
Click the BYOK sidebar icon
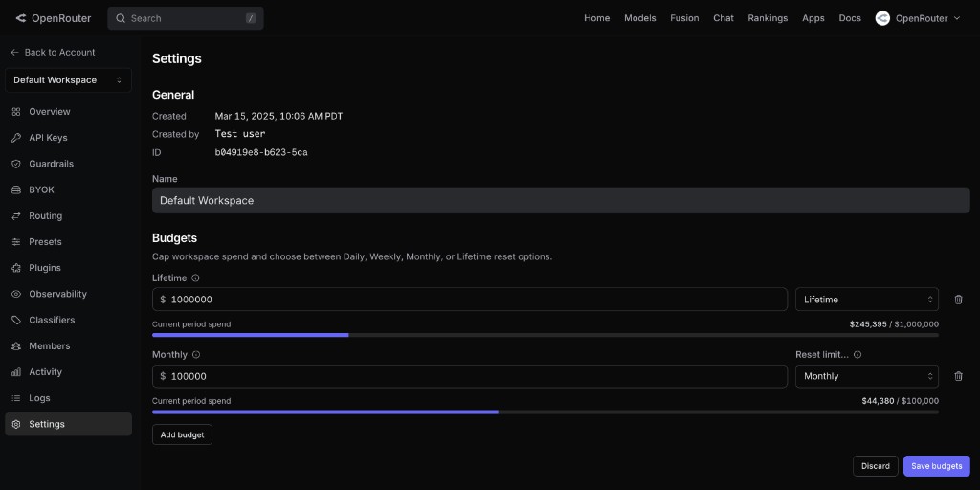[x=16, y=190]
